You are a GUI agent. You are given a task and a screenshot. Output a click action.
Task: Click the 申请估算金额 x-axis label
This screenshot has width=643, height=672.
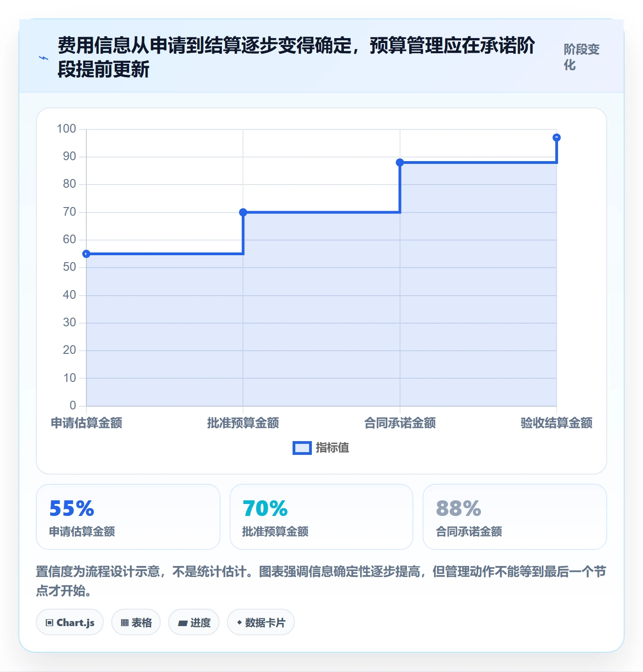[x=86, y=423]
